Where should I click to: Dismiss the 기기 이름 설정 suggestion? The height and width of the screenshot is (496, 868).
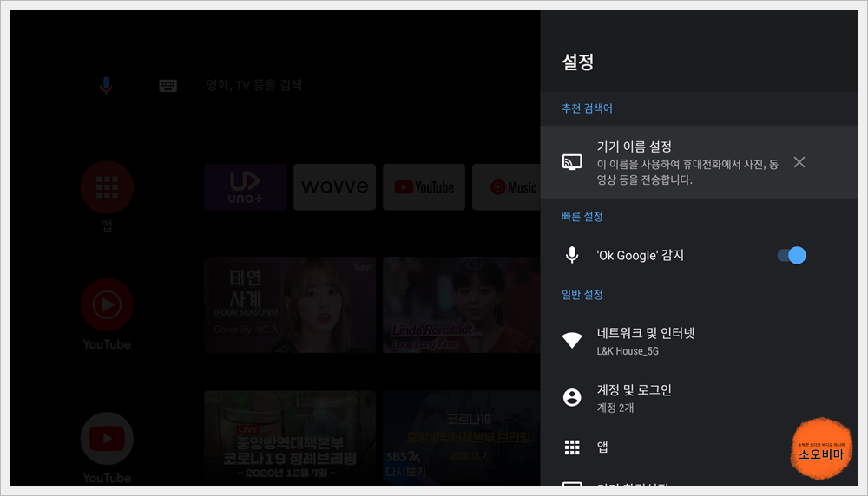point(799,162)
